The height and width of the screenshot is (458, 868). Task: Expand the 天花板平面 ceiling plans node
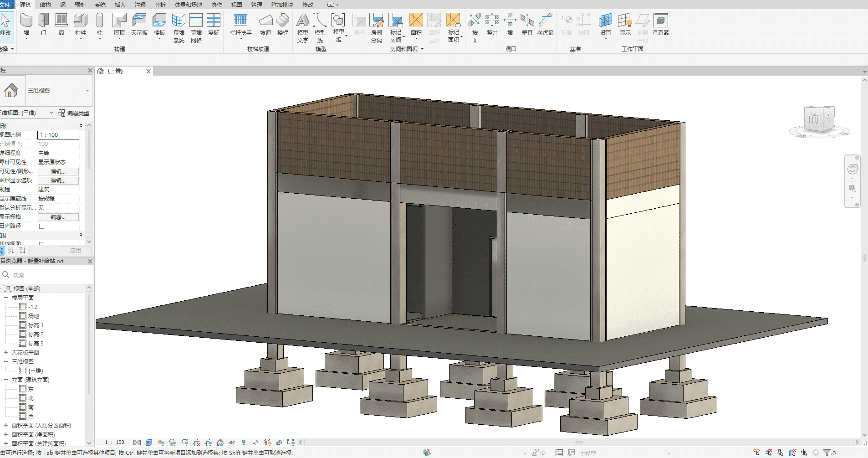[6, 352]
